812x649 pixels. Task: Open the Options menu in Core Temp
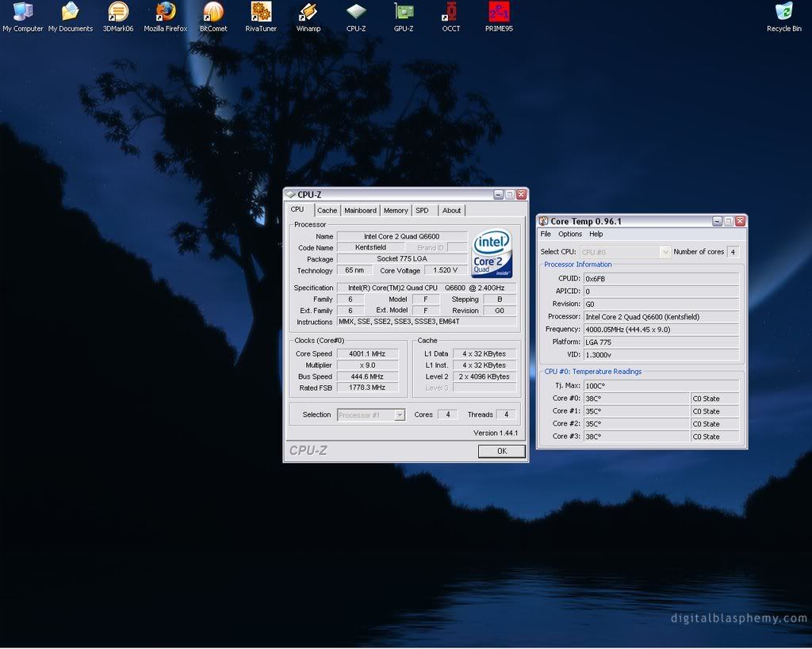[x=570, y=234]
